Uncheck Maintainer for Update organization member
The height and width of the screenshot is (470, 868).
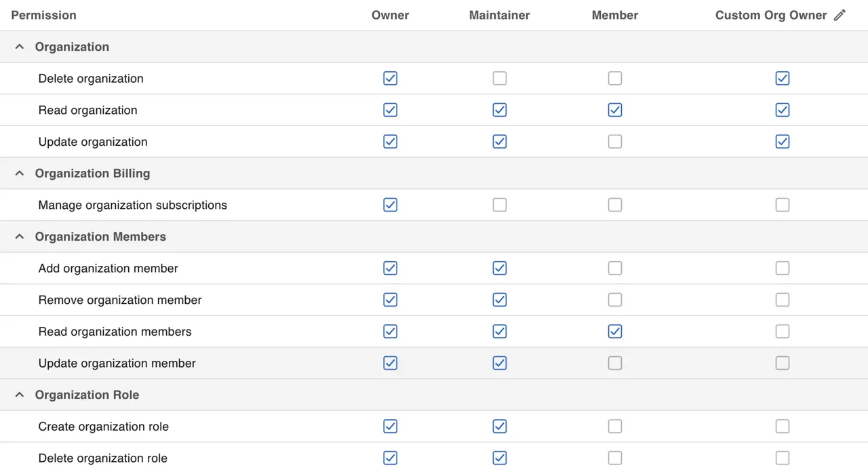pyautogui.click(x=500, y=364)
